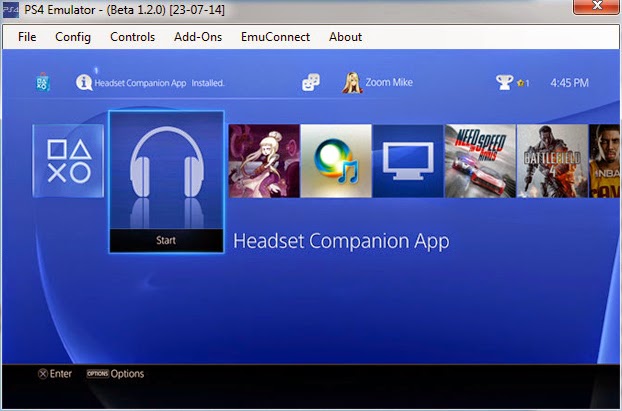This screenshot has height=411, width=622.
Task: Open the Controls menu
Action: [132, 37]
